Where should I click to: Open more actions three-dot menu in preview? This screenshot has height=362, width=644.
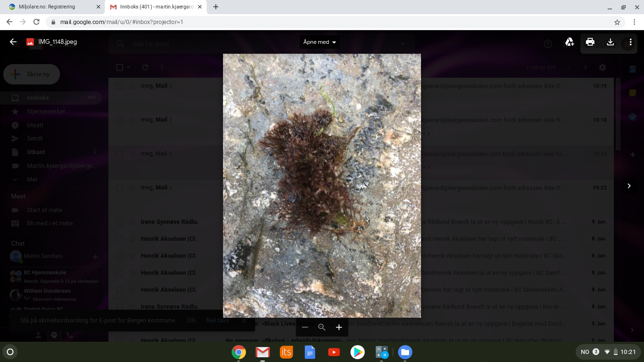point(630,42)
